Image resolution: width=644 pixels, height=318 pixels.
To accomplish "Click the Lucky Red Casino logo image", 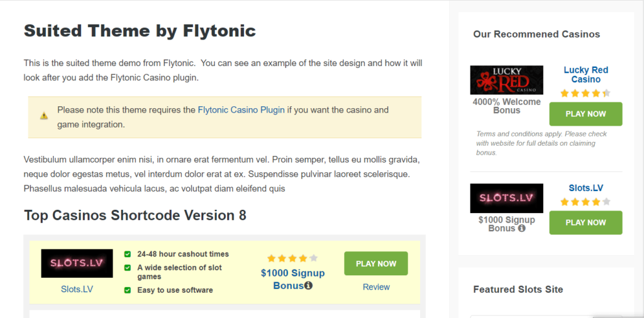I will (x=507, y=80).
